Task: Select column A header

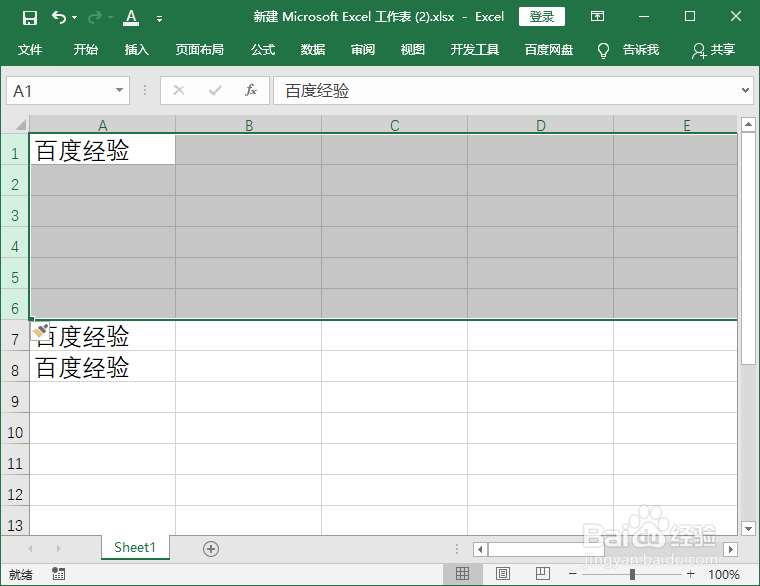Action: pyautogui.click(x=102, y=125)
